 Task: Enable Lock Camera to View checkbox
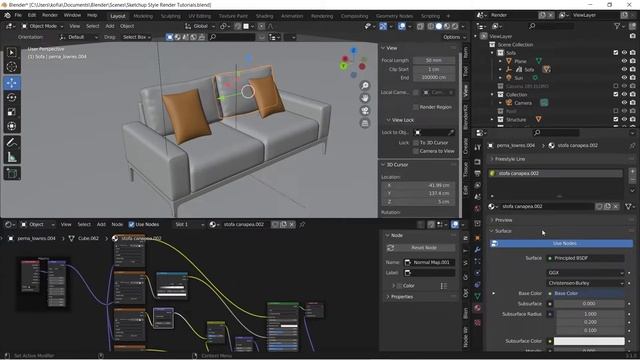416,151
